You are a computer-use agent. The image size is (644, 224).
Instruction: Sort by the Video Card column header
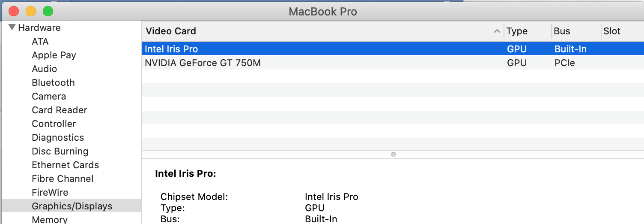point(171,31)
